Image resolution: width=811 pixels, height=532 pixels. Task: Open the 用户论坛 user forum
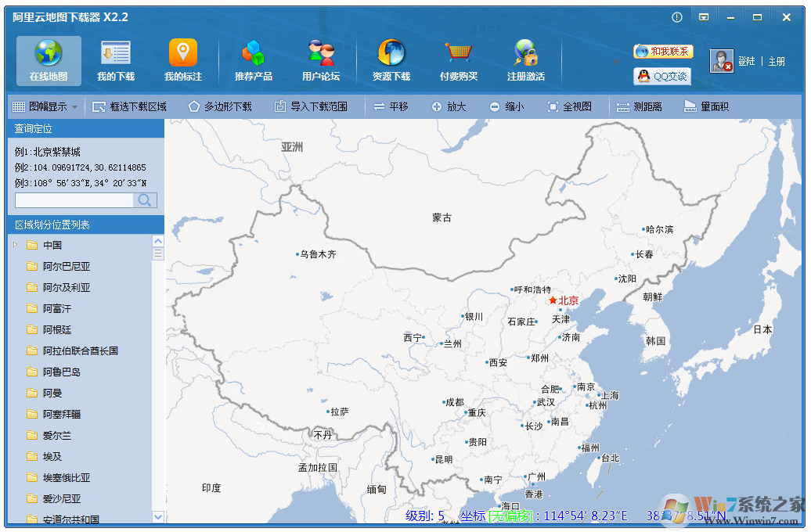click(x=321, y=60)
